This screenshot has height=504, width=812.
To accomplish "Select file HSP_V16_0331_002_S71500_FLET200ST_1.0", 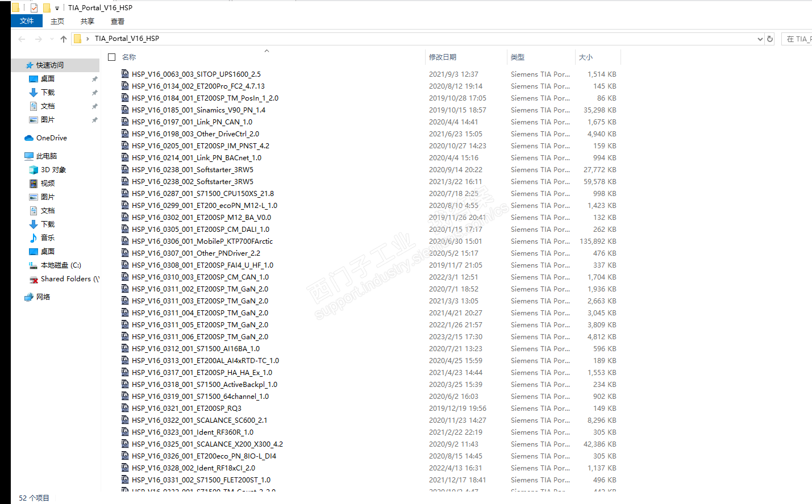I will (x=201, y=480).
